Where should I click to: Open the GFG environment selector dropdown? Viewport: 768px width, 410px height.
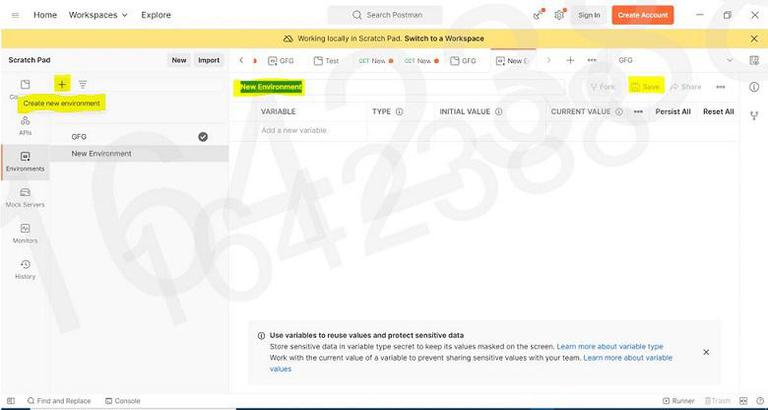point(676,60)
